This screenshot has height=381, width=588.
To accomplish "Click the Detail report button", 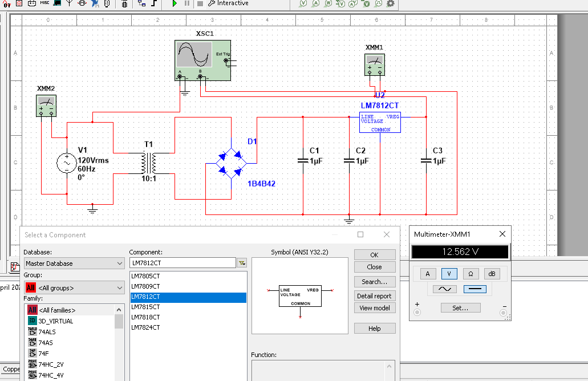I will (x=374, y=296).
